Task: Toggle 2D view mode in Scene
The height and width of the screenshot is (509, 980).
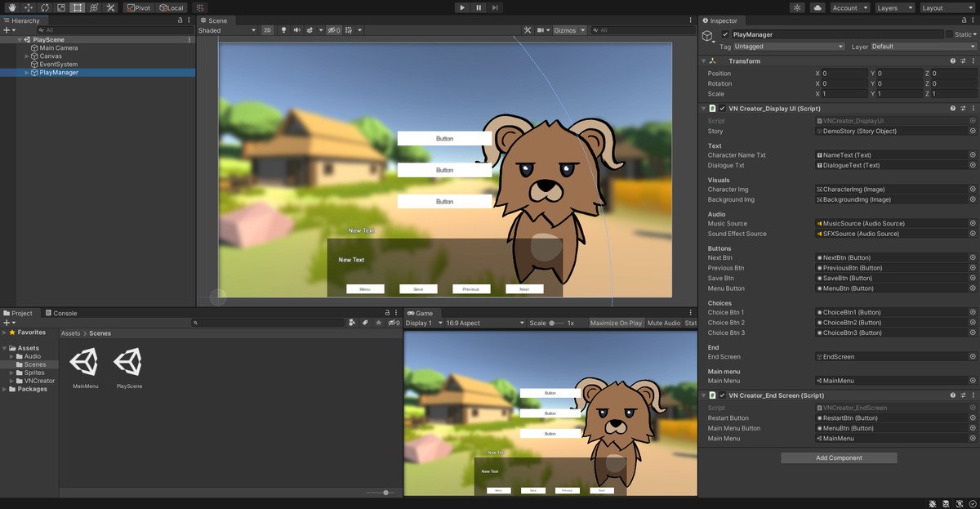Action: click(267, 30)
